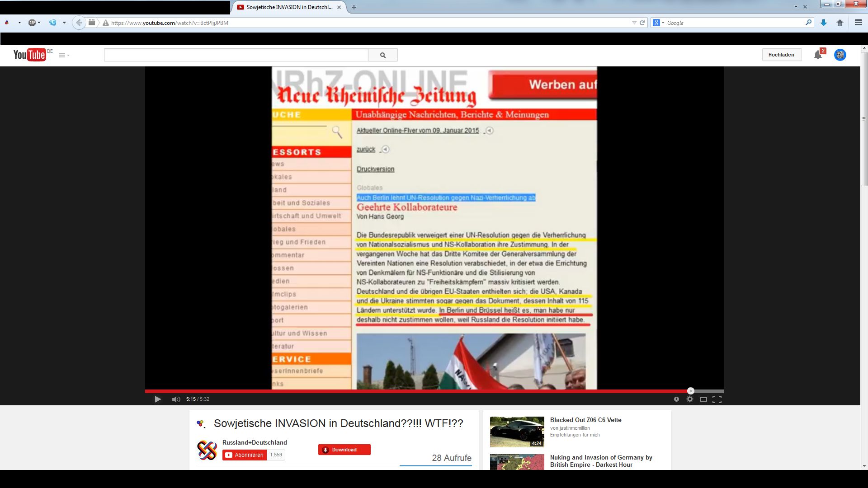868x488 pixels.
Task: Open the Blacked Out Z06 C6 Vette title
Action: (x=586, y=420)
